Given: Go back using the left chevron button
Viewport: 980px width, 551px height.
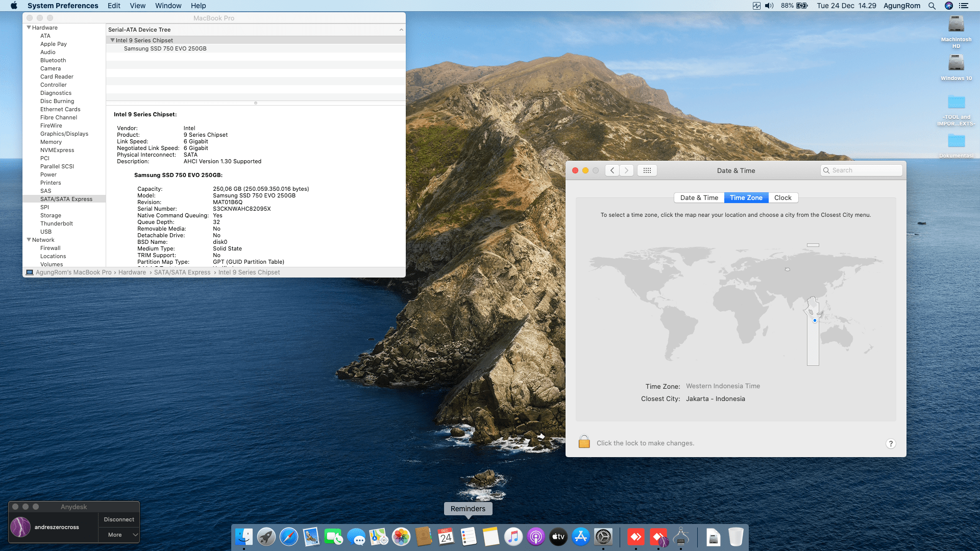Looking at the screenshot, I should point(612,170).
